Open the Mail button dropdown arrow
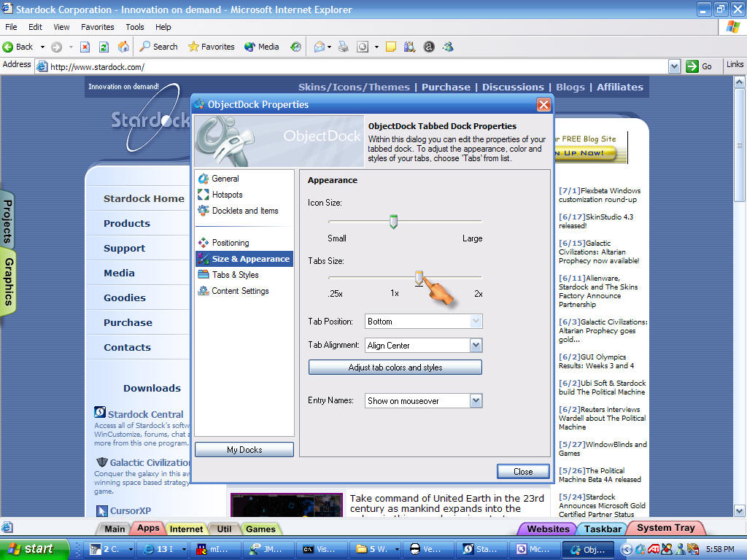747x560 pixels. coord(329,47)
